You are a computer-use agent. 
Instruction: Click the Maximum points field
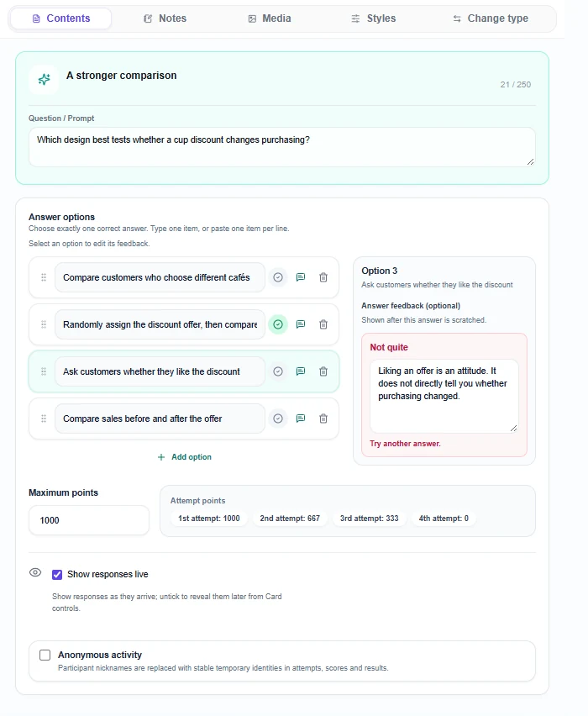pyautogui.click(x=89, y=520)
